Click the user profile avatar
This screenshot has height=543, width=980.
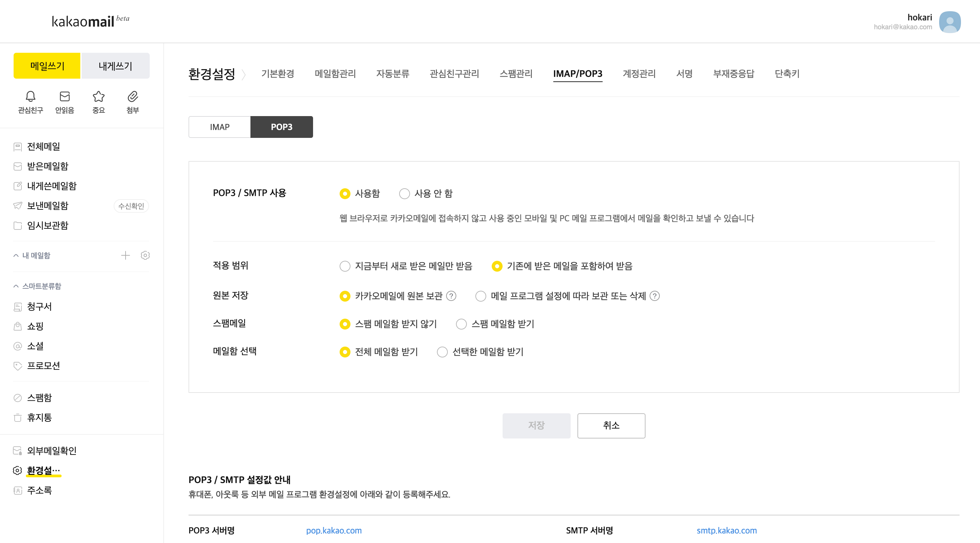tap(949, 22)
